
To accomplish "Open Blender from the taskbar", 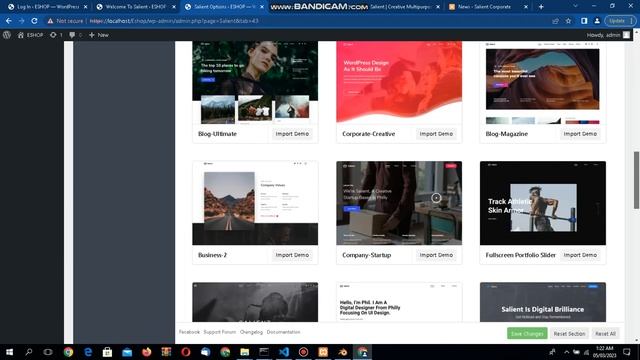I will [x=342, y=352].
